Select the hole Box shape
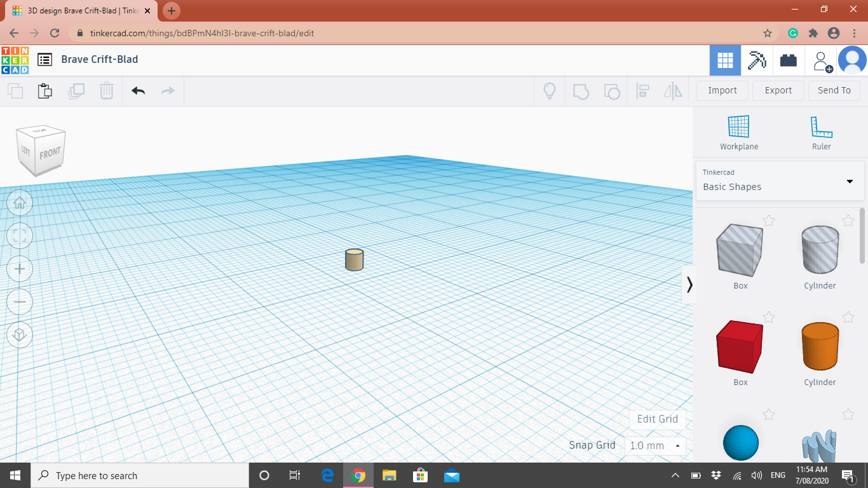868x488 pixels. tap(740, 250)
